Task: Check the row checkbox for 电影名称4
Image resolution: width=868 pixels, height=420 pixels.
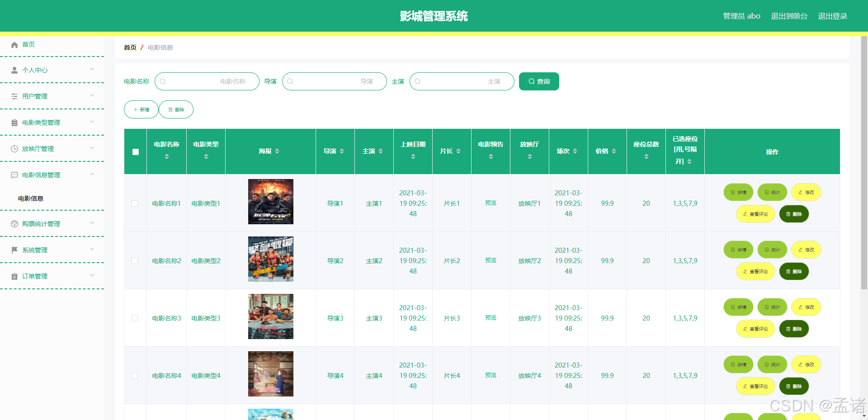Action: coord(135,376)
